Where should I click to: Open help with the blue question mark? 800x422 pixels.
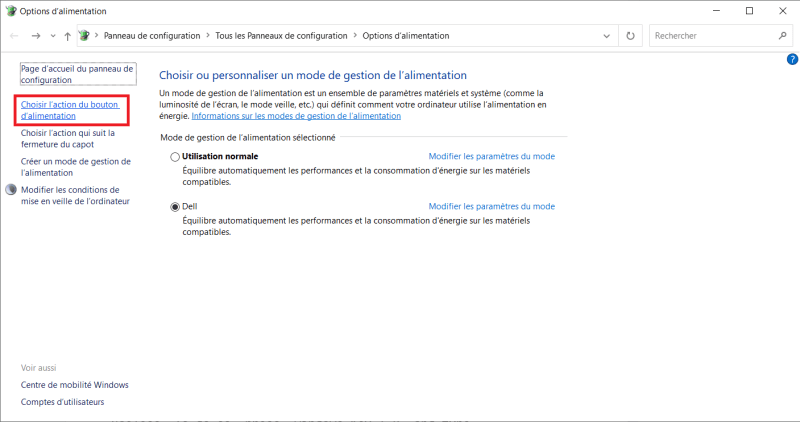[792, 60]
